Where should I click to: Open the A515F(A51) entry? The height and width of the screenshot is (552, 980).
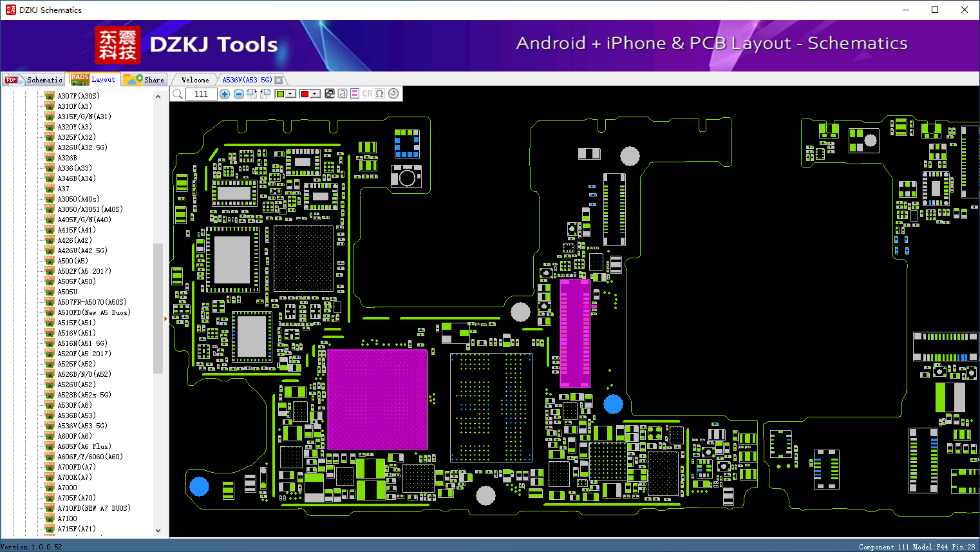pos(77,323)
